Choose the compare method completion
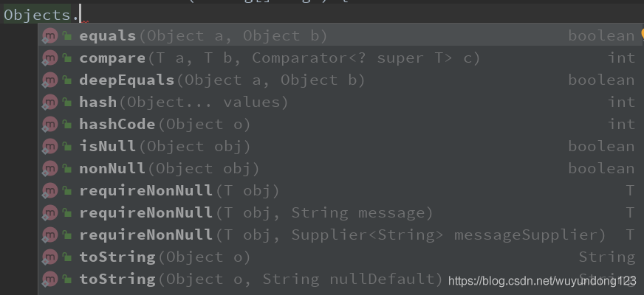This screenshot has height=295, width=644. coord(341,58)
